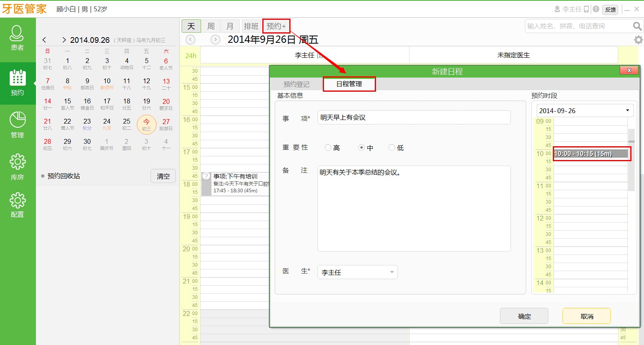644x345 pixels.
Task: Click the 确定 confirm button
Action: click(524, 316)
